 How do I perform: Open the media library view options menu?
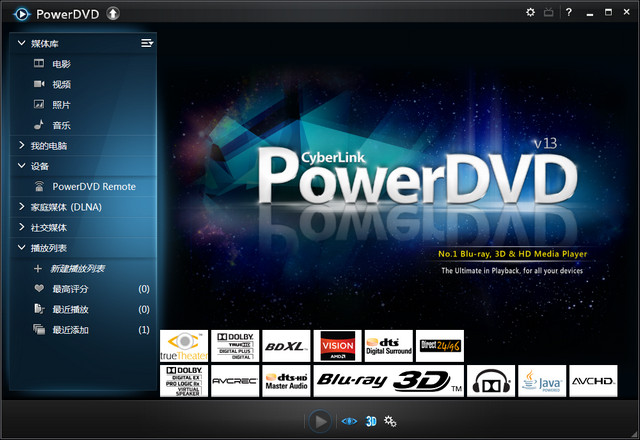point(147,43)
